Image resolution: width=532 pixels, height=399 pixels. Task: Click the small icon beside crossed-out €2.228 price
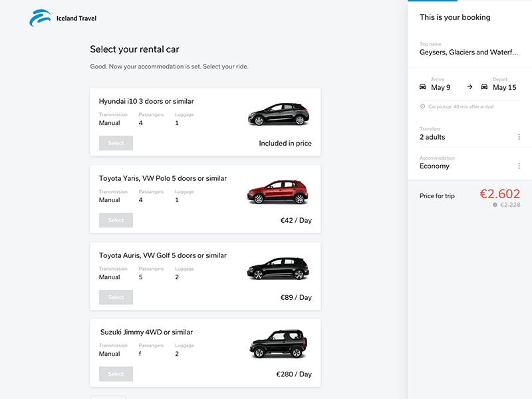click(495, 205)
